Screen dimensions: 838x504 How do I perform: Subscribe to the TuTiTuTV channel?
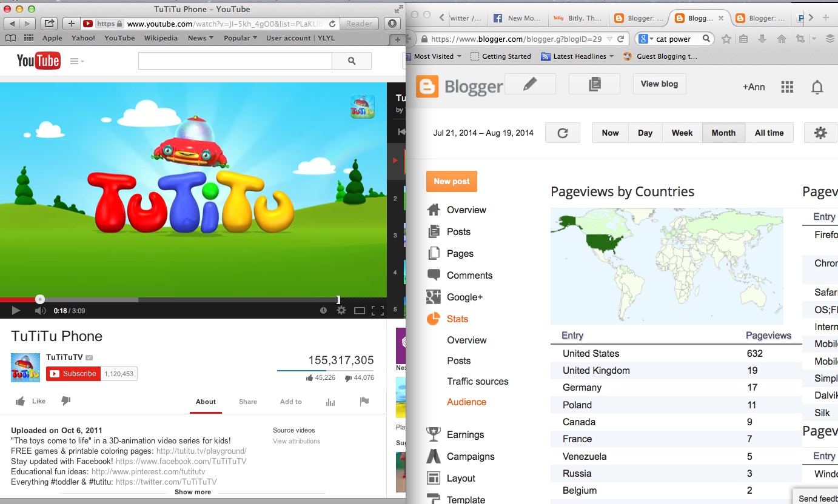click(x=73, y=374)
